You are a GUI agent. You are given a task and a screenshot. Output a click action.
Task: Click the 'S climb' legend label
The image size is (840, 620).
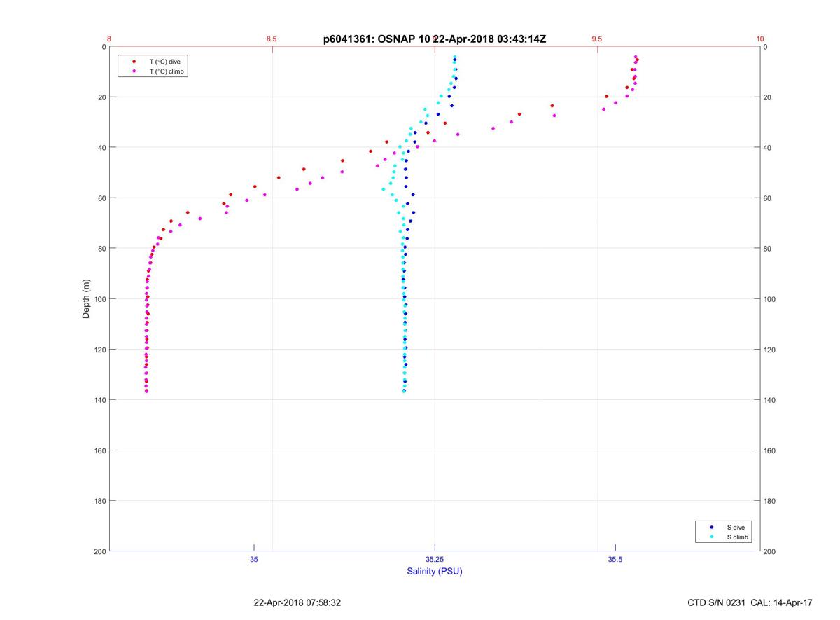[738, 537]
